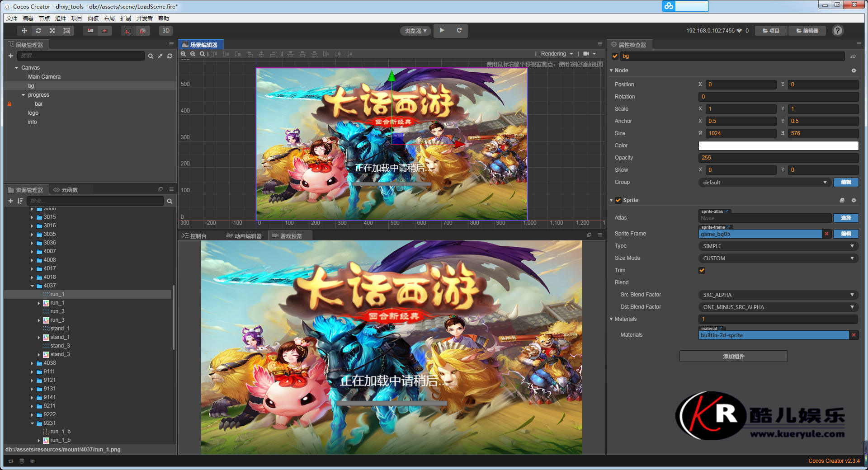The width and height of the screenshot is (868, 470).
Task: Open the scene camera options icon
Action: [590, 54]
